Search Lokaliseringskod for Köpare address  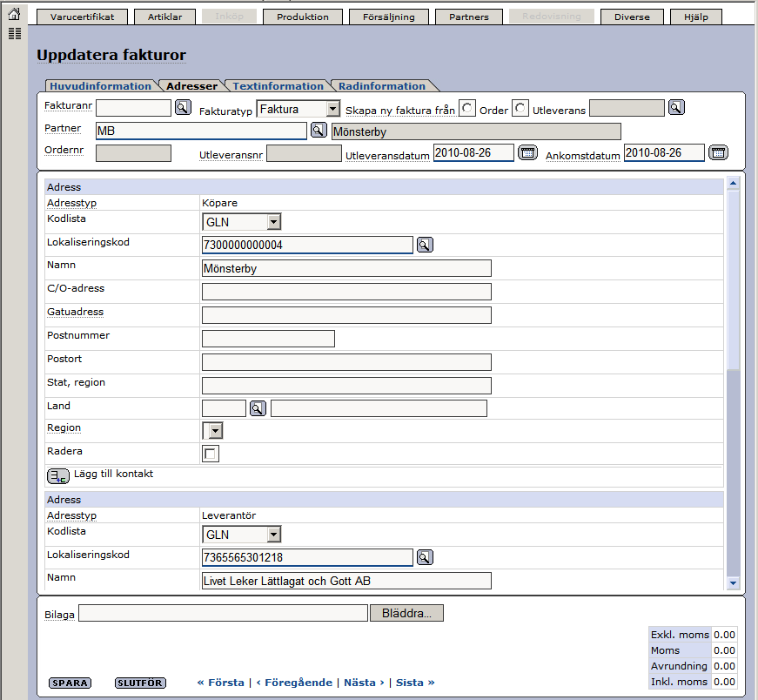425,245
